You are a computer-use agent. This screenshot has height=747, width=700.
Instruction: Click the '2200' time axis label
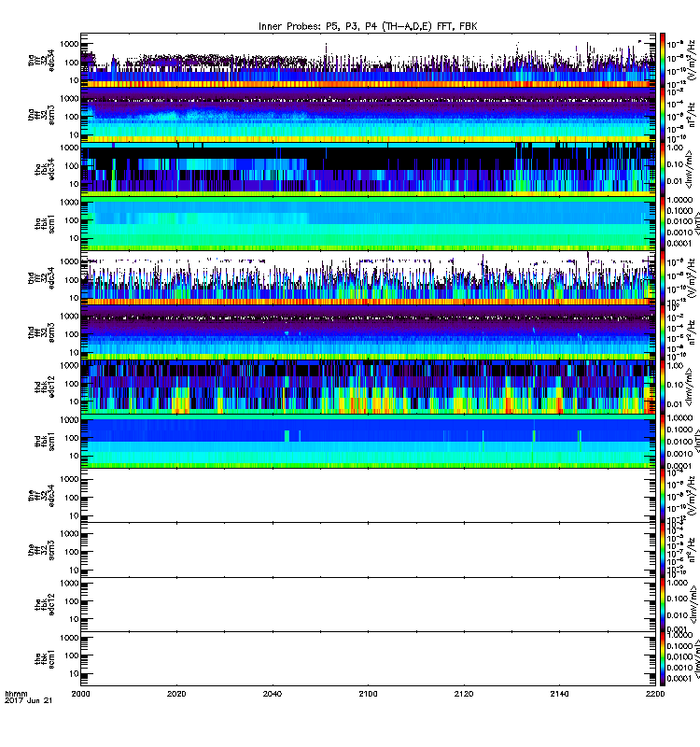[x=655, y=694]
